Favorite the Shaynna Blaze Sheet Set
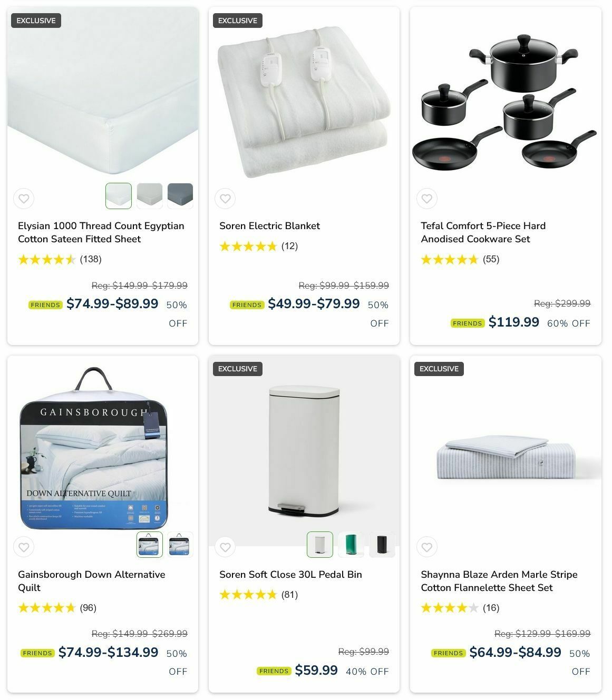Image resolution: width=612 pixels, height=700 pixels. (427, 547)
